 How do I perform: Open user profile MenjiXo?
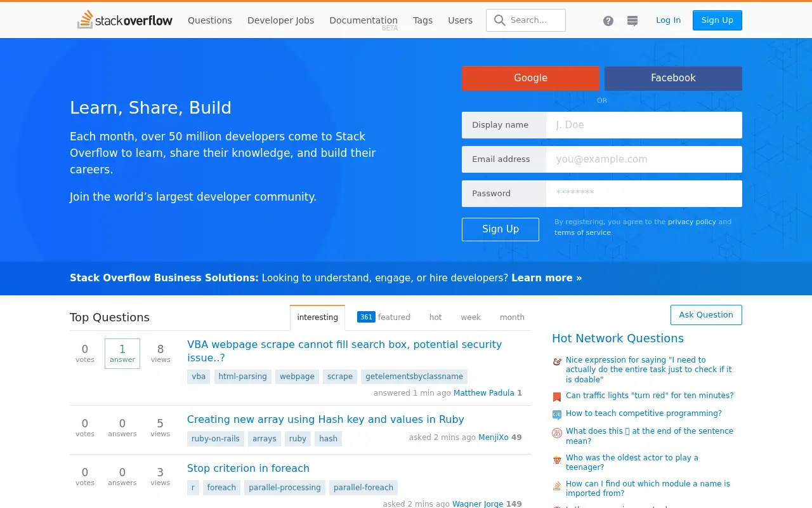(494, 438)
